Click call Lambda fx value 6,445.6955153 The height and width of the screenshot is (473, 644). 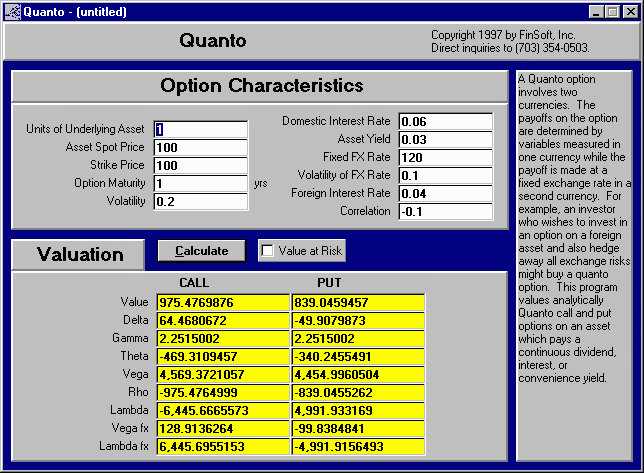(223, 446)
